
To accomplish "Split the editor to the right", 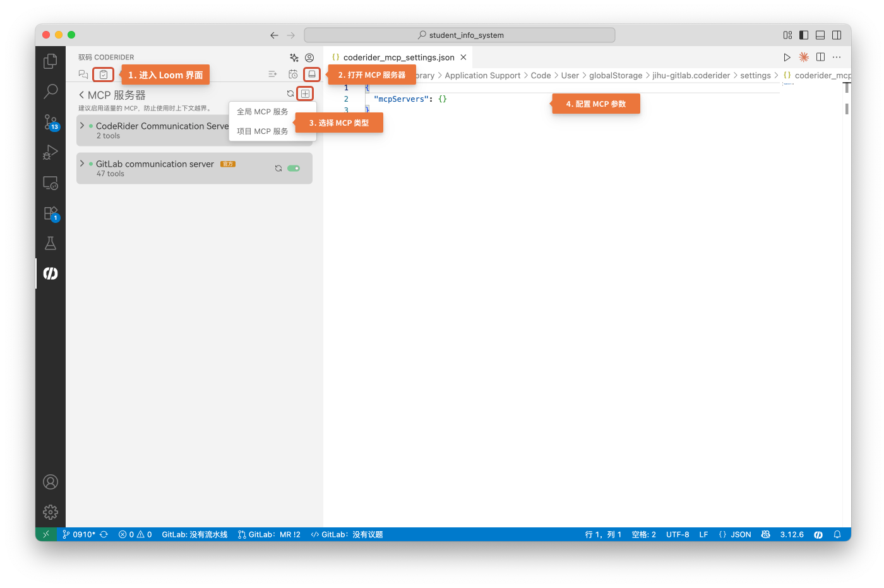I will (820, 57).
